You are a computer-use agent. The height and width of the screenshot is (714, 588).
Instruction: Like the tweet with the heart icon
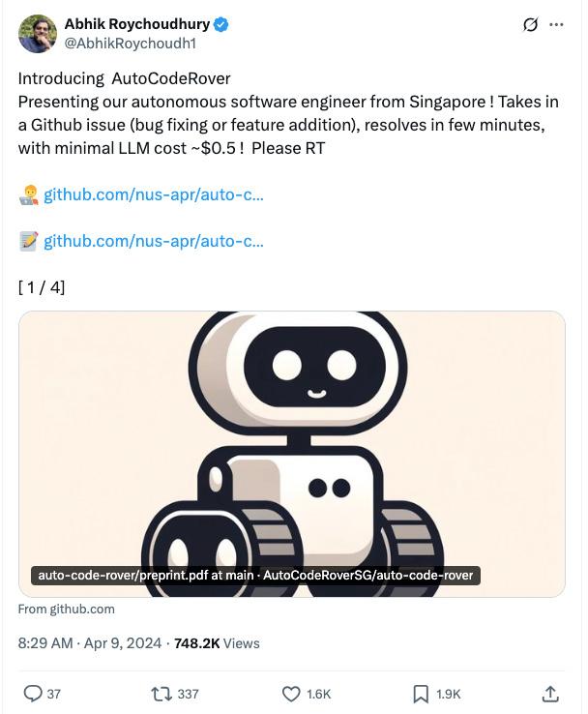pos(291,694)
